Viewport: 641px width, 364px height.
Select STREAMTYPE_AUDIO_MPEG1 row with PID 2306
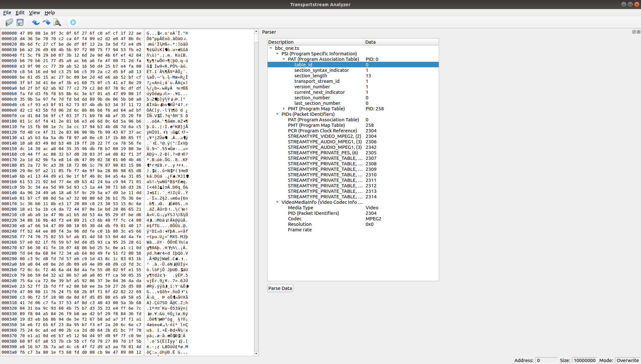tap(353, 142)
